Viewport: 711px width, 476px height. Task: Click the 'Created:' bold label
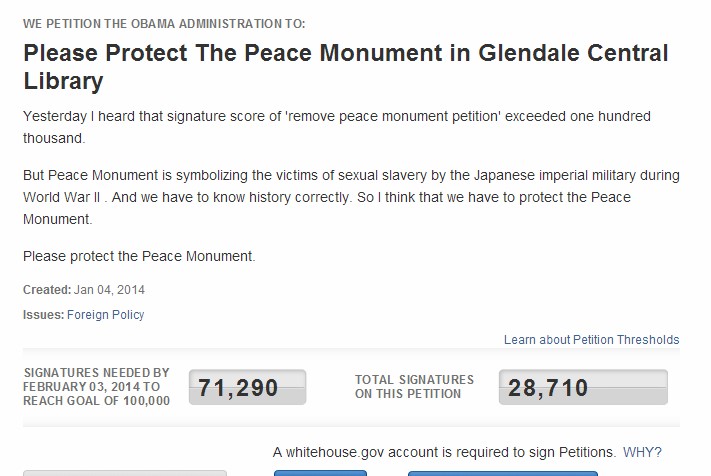coord(47,290)
